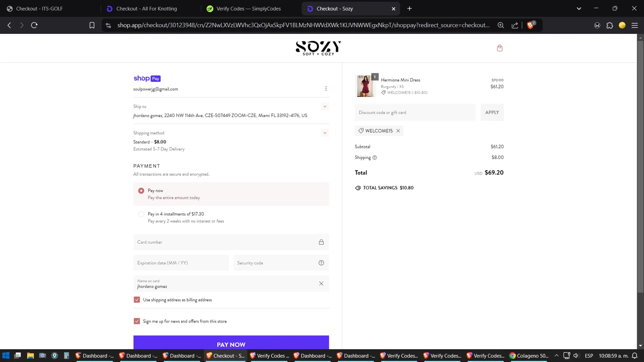Click the Security code field
The height and width of the screenshot is (362, 644).
pos(281,263)
